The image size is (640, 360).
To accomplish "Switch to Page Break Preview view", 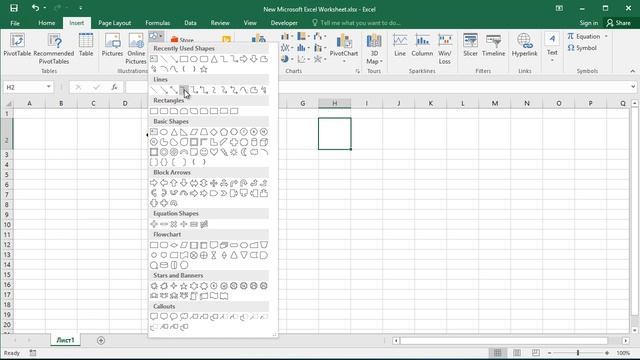I will (x=536, y=353).
